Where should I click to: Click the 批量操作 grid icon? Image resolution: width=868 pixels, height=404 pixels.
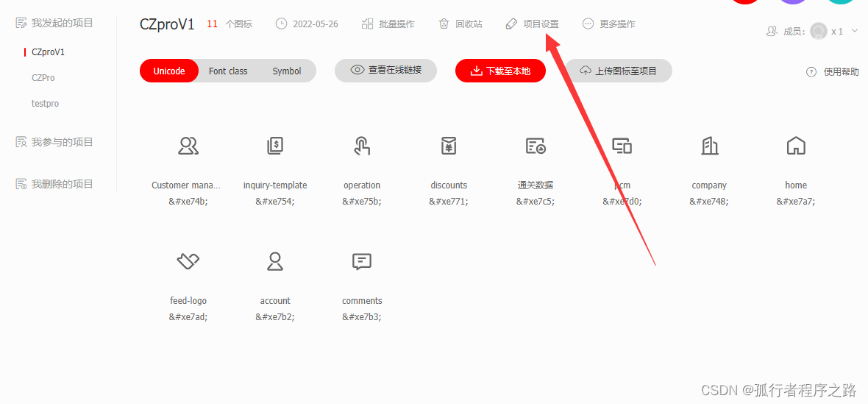(367, 24)
